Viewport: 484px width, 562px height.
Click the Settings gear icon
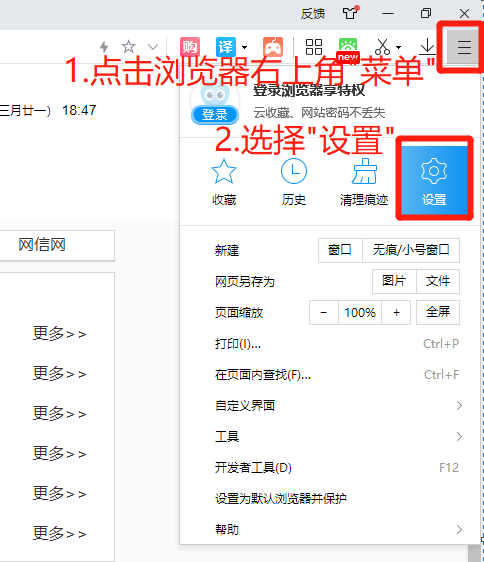(x=434, y=171)
